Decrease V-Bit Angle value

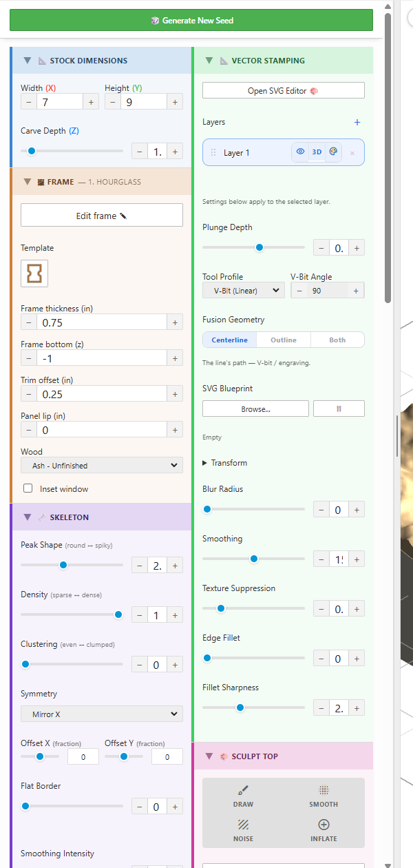tap(298, 291)
